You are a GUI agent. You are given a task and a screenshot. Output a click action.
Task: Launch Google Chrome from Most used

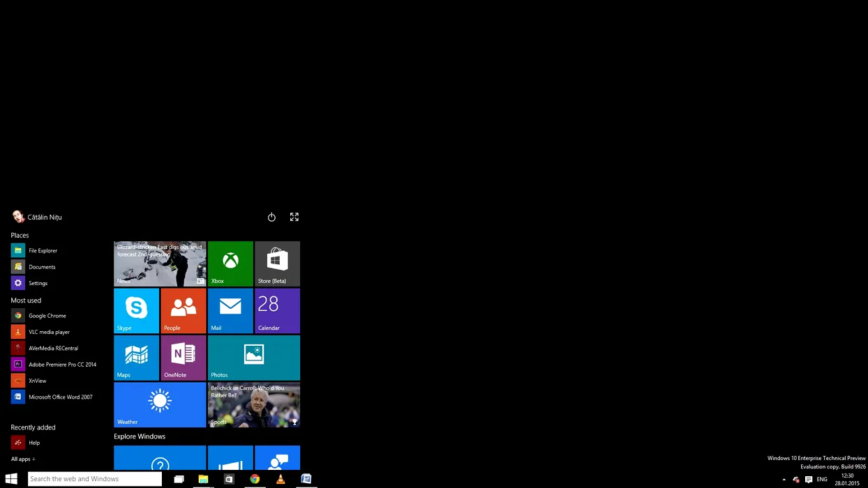click(x=39, y=316)
